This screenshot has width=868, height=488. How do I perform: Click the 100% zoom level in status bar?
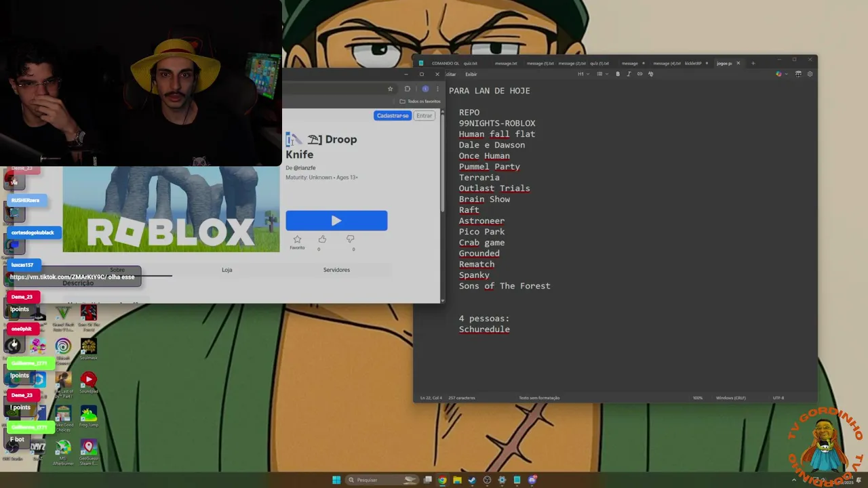click(x=698, y=398)
